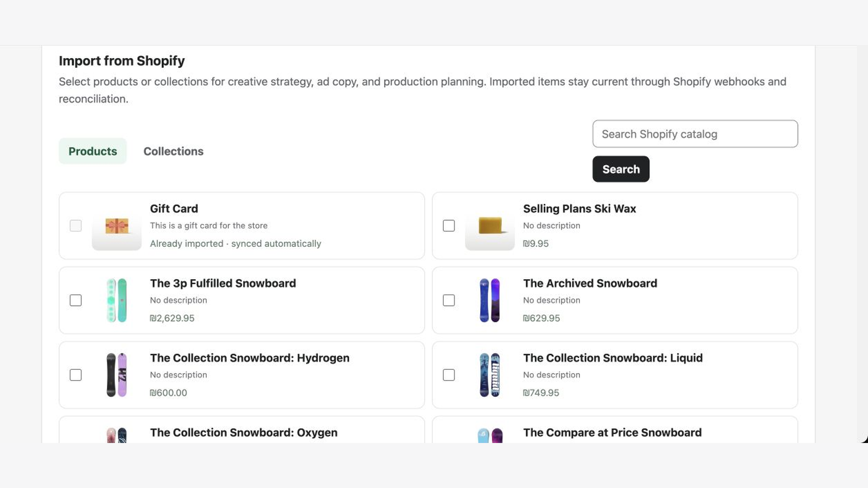Click the black Search button
Image resolution: width=868 pixels, height=488 pixels.
point(621,169)
